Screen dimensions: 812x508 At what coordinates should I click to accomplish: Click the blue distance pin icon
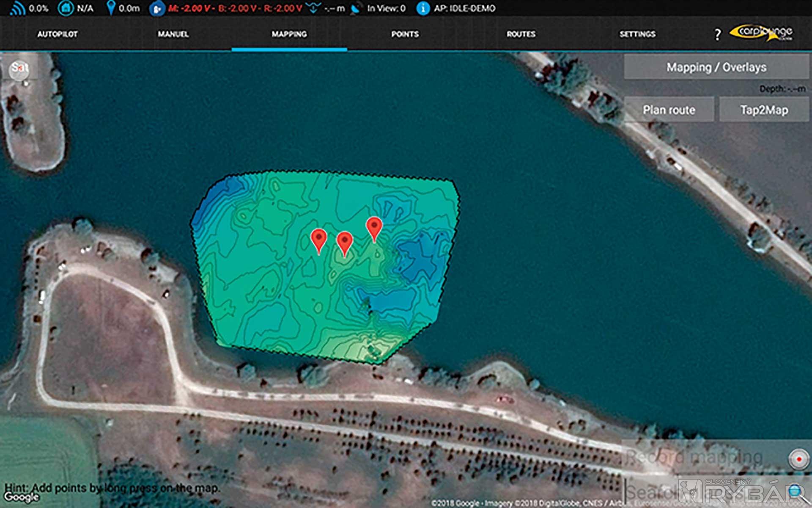pos(110,8)
